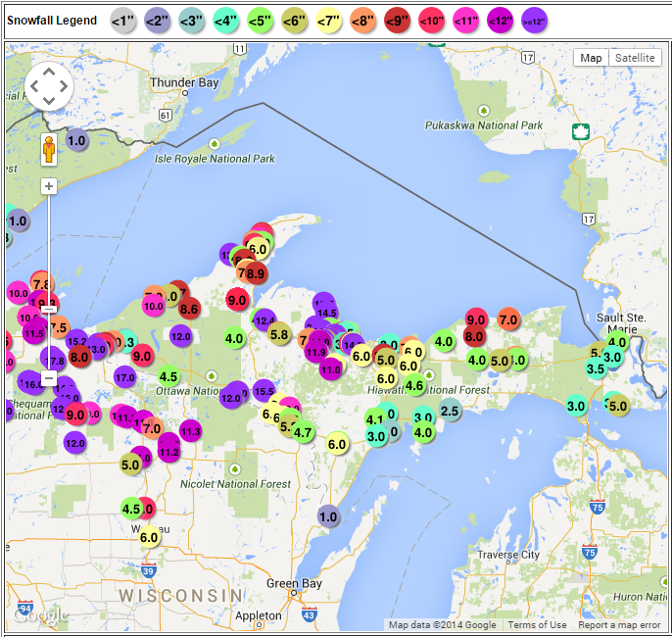The image size is (672, 637).
Task: Click the Google logo on the map
Action: [41, 616]
